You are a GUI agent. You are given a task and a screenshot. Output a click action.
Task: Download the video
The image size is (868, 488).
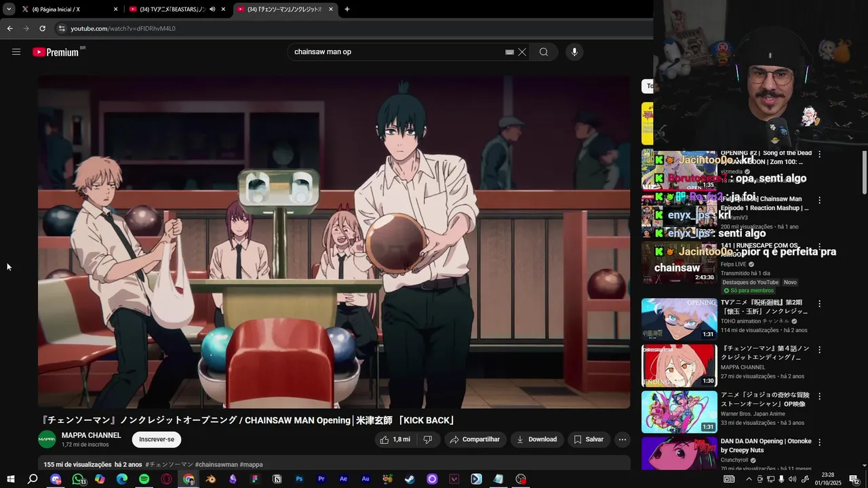pyautogui.click(x=536, y=439)
